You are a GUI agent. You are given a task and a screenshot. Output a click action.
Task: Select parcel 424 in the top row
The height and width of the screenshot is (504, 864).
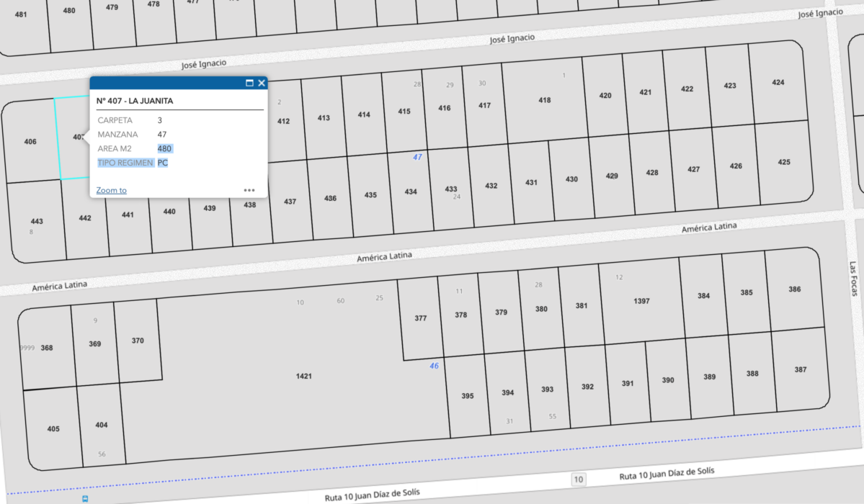point(778,83)
